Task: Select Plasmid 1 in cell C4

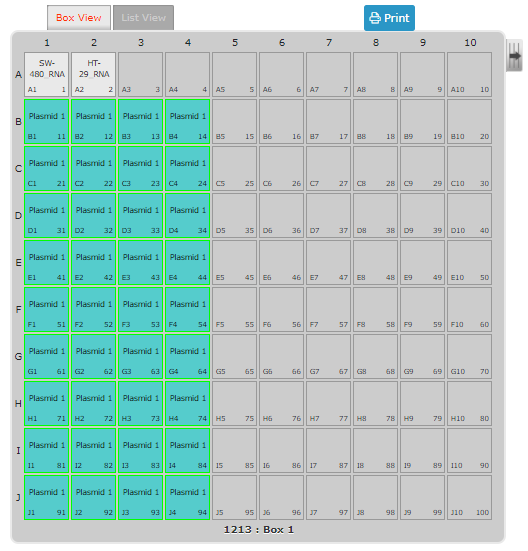Action: (x=188, y=169)
